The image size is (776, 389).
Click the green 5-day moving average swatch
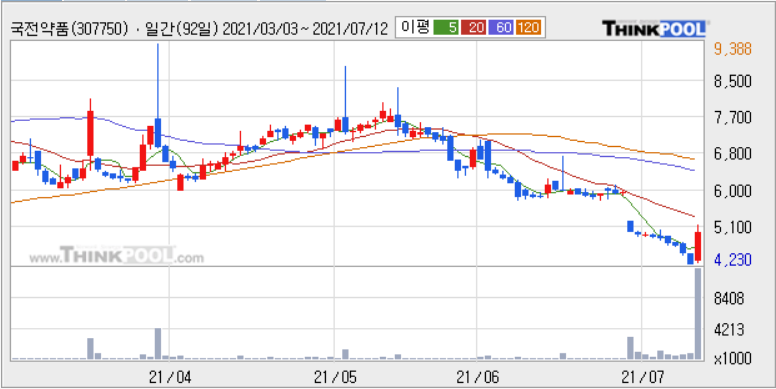pos(445,28)
